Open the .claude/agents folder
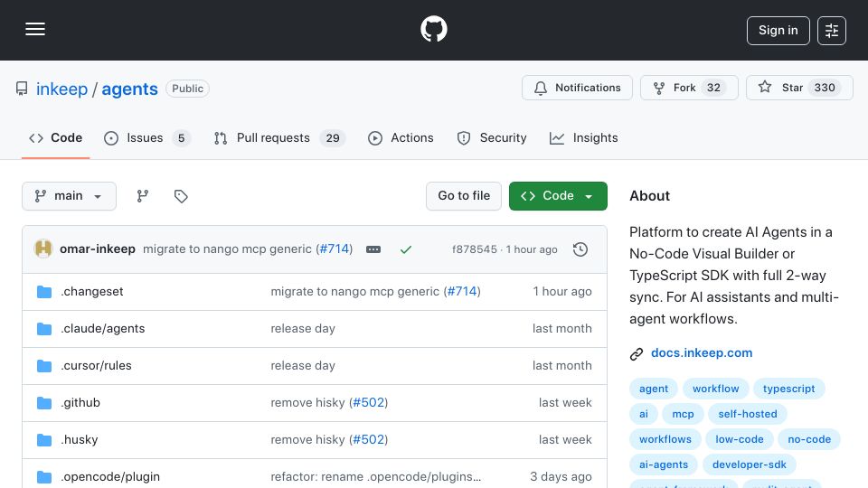The width and height of the screenshot is (868, 488). 103,329
